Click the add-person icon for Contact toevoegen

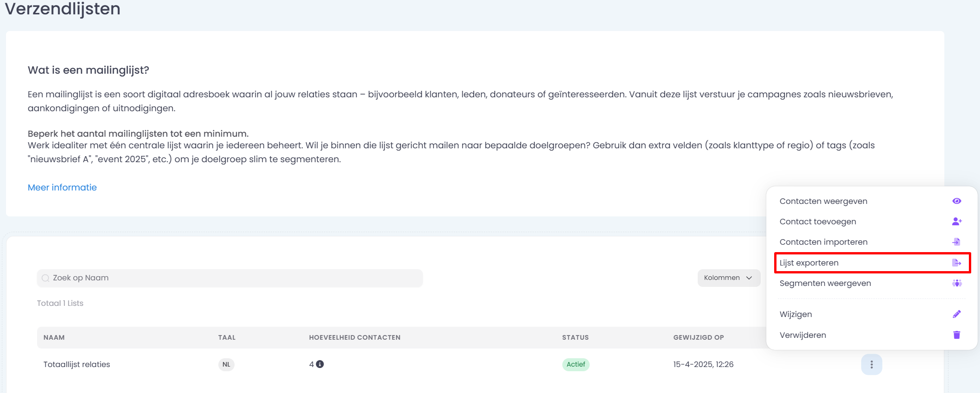[x=956, y=222]
